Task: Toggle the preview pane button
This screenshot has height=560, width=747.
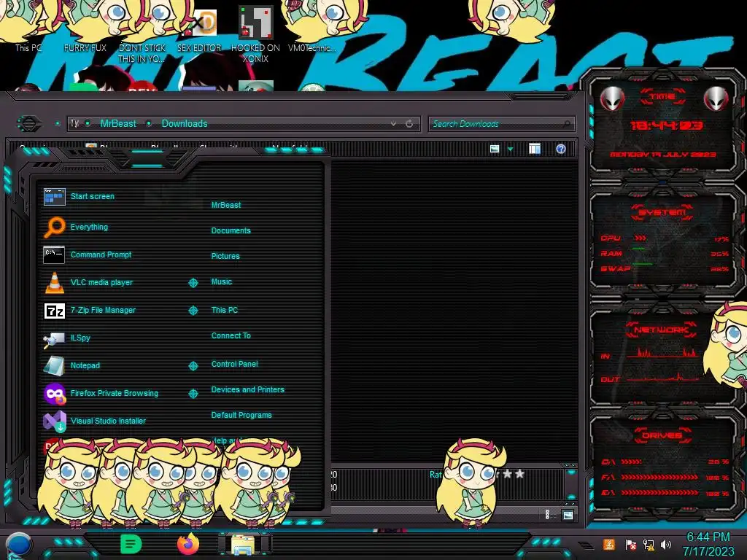Action: (535, 149)
